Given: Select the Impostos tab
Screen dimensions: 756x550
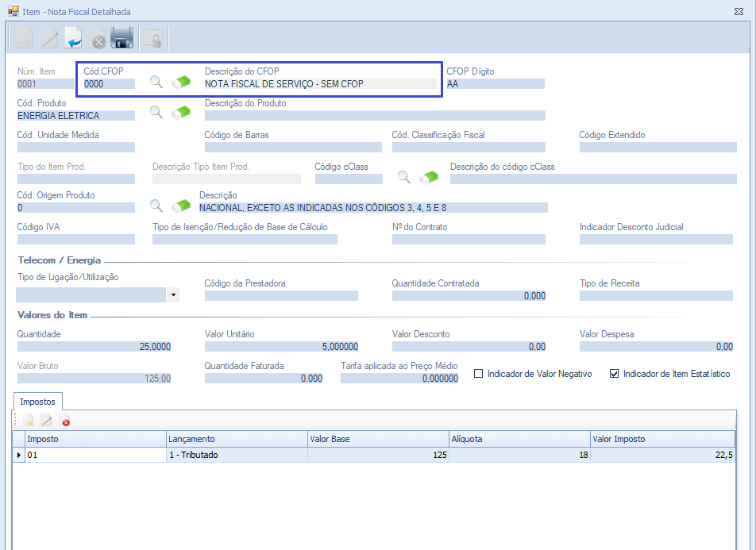Looking at the screenshot, I should click(x=37, y=402).
